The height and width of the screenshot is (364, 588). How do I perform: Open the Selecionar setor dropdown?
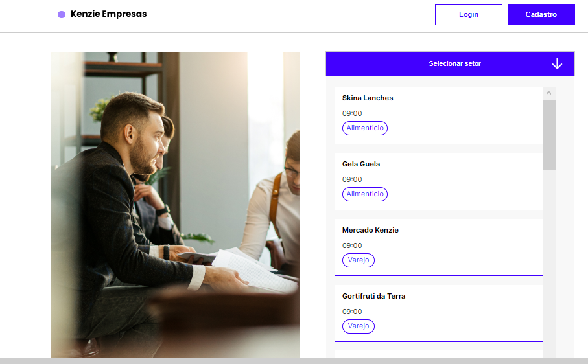450,63
